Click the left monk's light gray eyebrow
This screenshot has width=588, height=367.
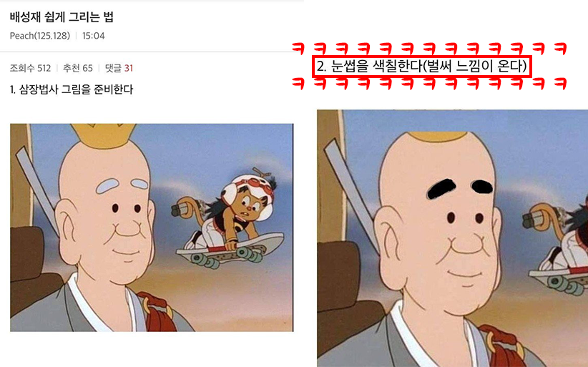coord(107,186)
